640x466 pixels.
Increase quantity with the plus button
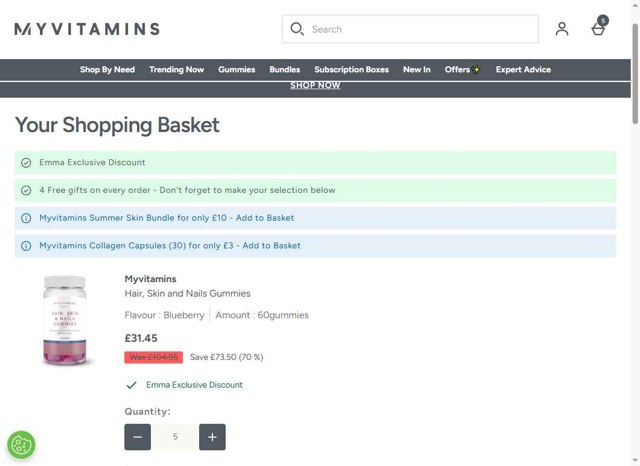tap(212, 437)
